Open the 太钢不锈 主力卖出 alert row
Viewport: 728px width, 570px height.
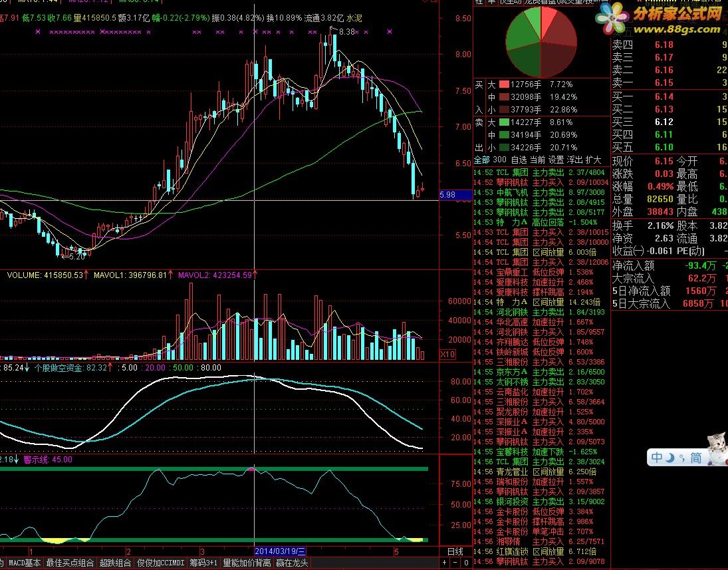coord(541,382)
